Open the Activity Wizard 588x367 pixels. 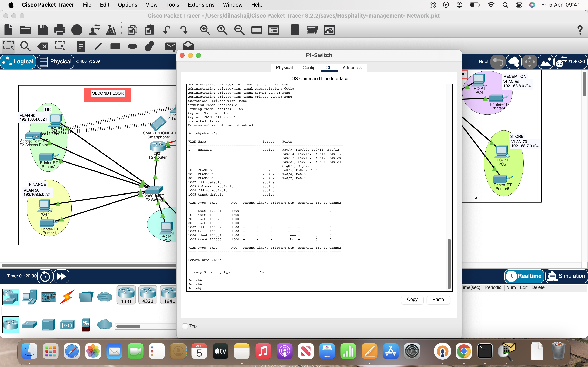(111, 30)
